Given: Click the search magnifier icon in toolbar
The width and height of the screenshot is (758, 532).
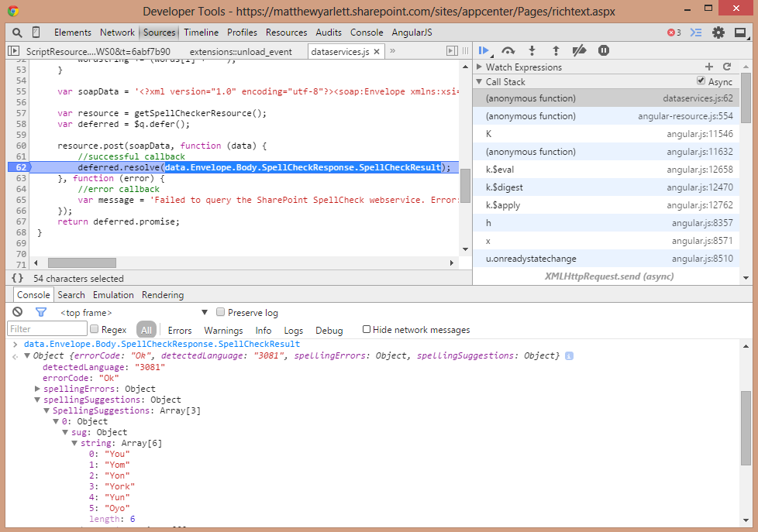Looking at the screenshot, I should click(17, 33).
